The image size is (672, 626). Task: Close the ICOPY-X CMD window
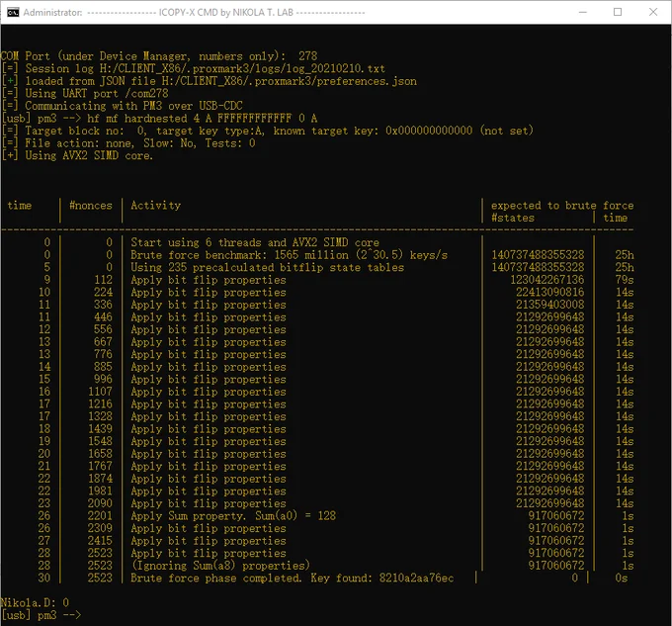[x=654, y=12]
